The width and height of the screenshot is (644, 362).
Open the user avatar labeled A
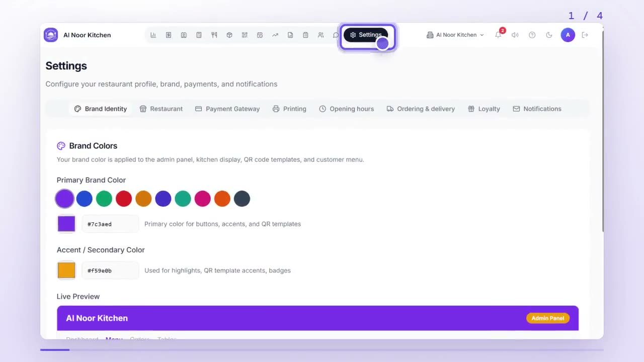coord(568,35)
